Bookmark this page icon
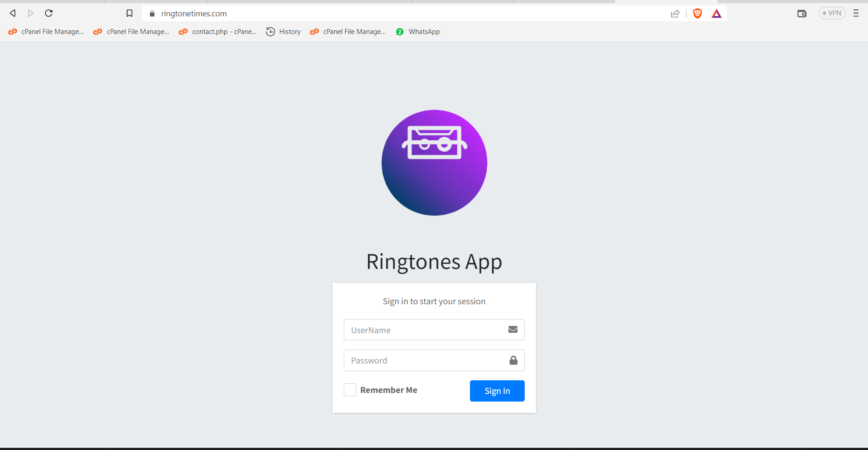Viewport: 868px width, 450px height. (x=129, y=14)
